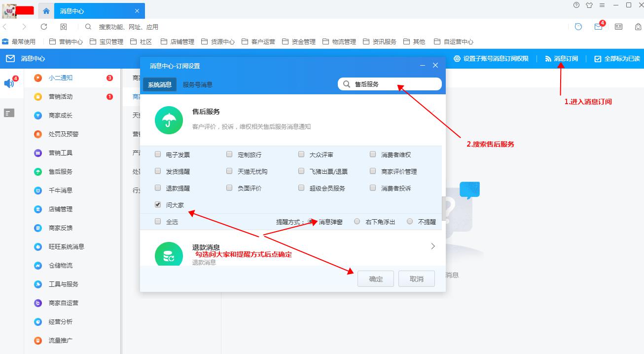The width and height of the screenshot is (644, 354).
Task: Select the 处罚及预警 sidebar icon
Action: pos(38,134)
